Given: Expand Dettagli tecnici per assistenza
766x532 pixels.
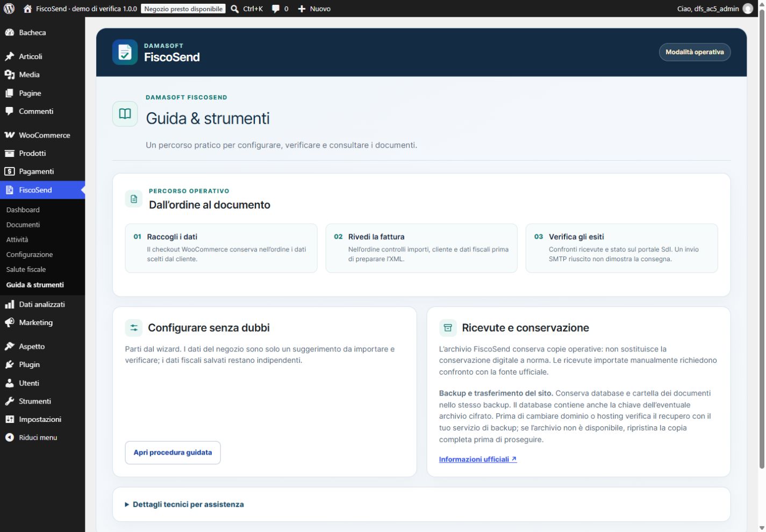Looking at the screenshot, I should 184,505.
